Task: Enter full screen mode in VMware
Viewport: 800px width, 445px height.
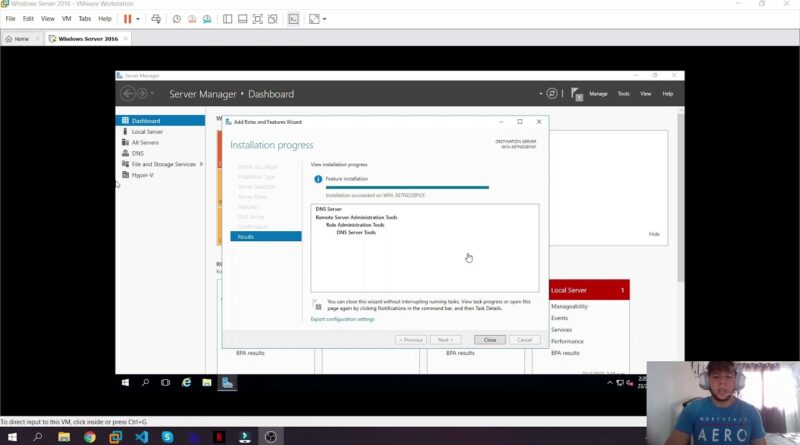Action: 258,19
